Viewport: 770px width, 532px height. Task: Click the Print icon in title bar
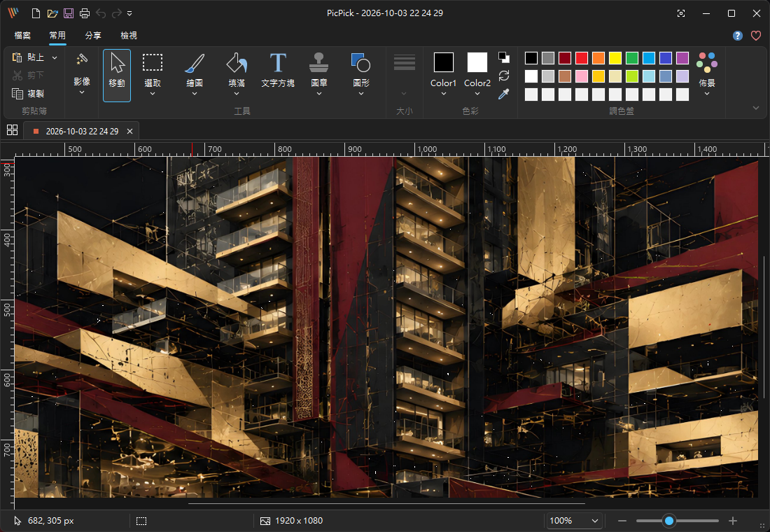point(85,13)
